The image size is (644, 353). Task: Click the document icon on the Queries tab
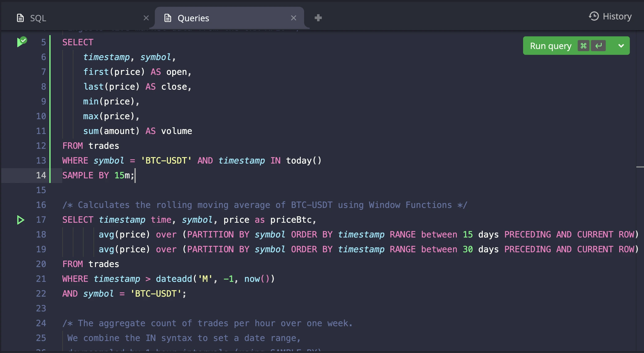pos(168,18)
